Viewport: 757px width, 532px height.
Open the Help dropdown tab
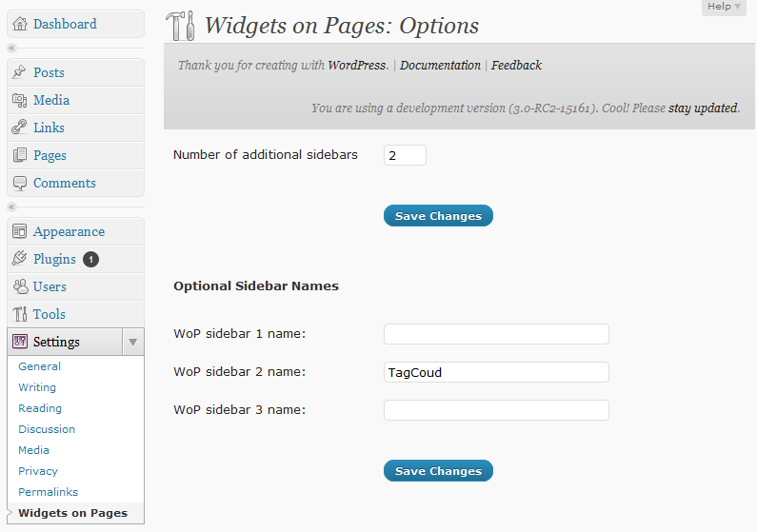(x=724, y=7)
